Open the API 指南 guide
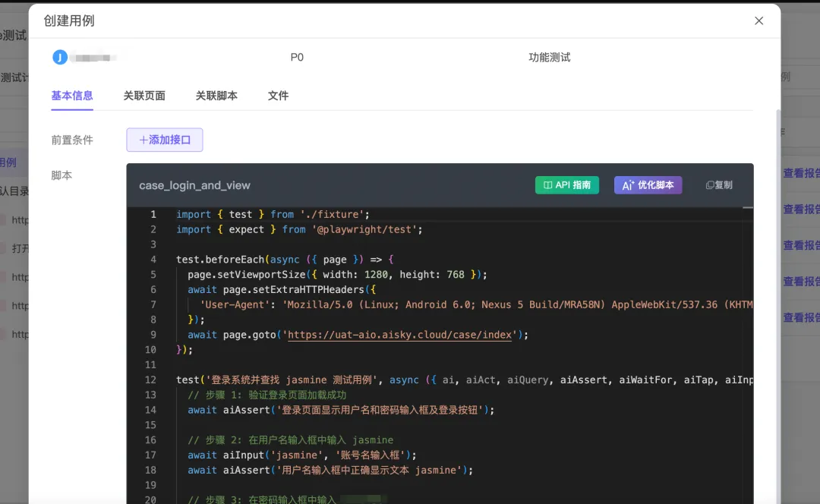Screen dimensions: 820x504 click(567, 185)
